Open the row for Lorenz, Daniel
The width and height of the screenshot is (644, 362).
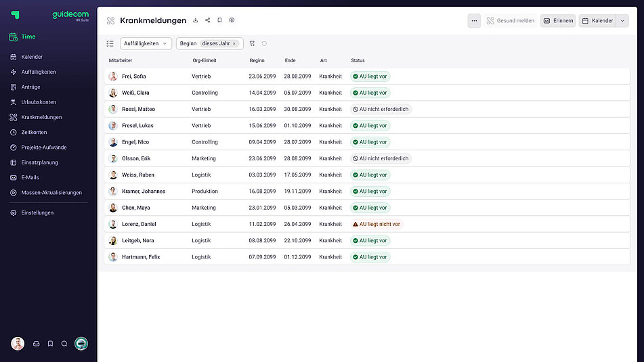[139, 224]
